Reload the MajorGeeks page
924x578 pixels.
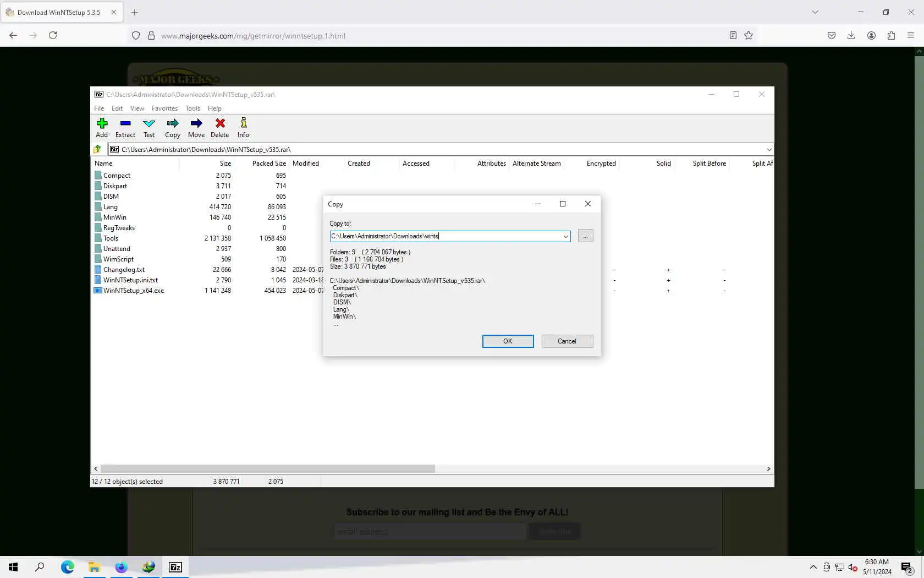pyautogui.click(x=53, y=35)
